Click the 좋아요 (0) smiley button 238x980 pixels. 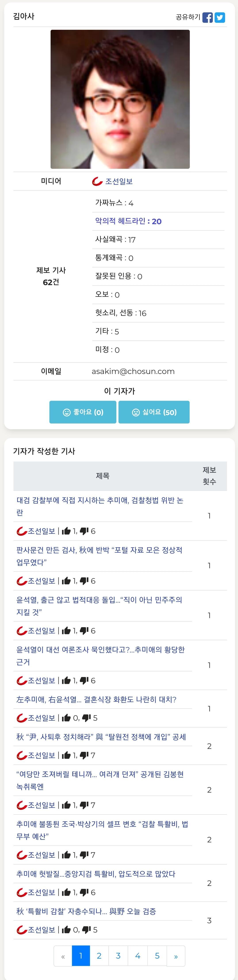83,412
